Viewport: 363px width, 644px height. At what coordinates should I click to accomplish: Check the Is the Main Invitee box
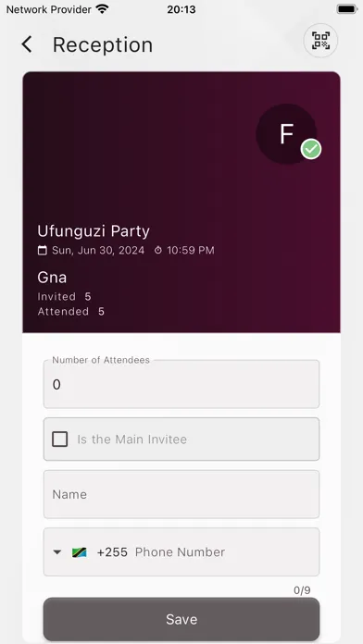tap(60, 440)
